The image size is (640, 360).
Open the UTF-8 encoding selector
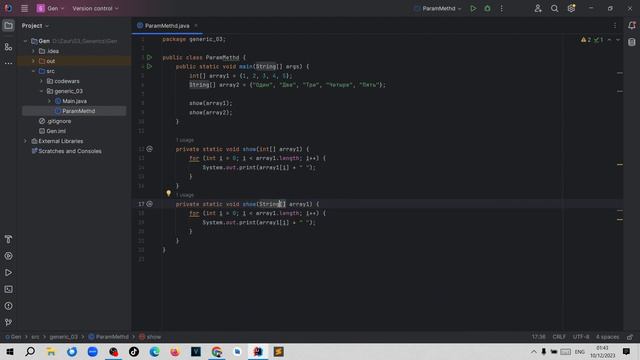tap(581, 337)
